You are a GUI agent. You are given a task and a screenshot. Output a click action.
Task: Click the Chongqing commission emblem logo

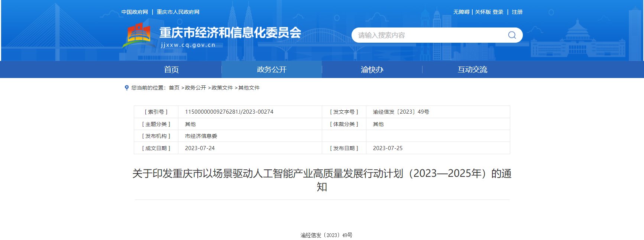coord(139,35)
